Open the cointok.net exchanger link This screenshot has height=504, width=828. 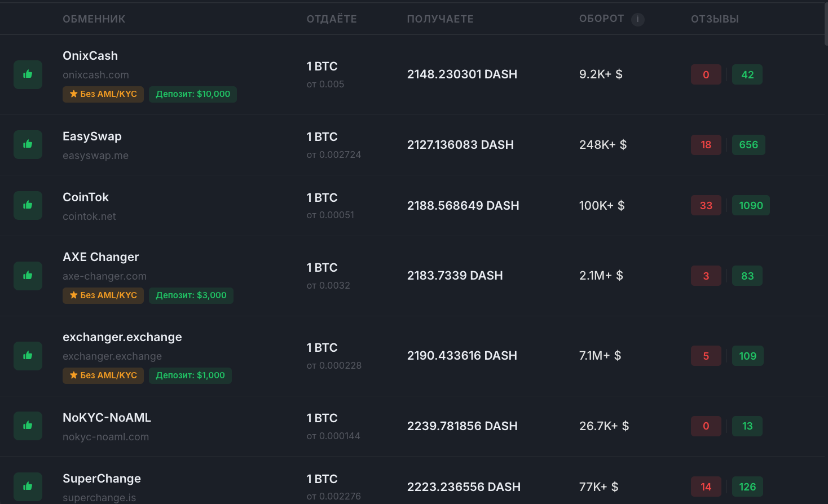pos(89,216)
